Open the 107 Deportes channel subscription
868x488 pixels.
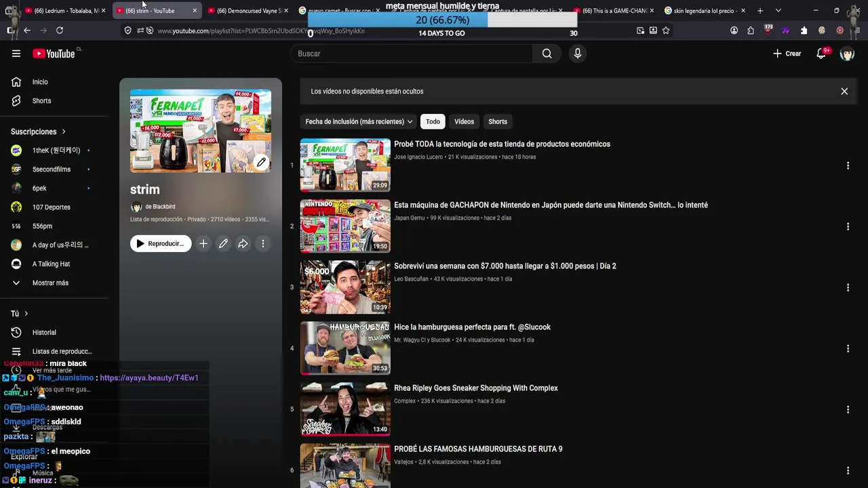pyautogui.click(x=51, y=207)
